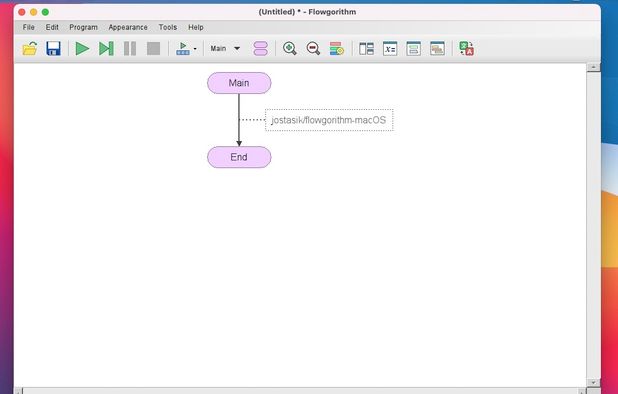
Task: Open the Edit menu
Action: (x=52, y=27)
